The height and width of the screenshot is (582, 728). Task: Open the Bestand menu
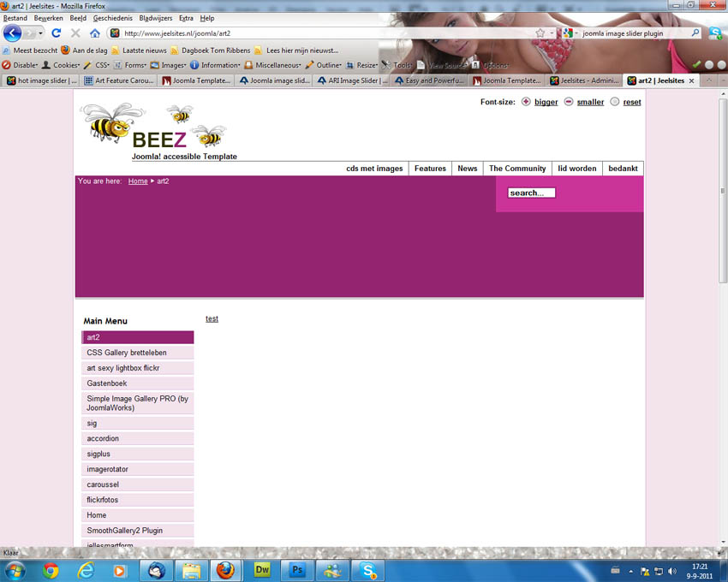15,18
